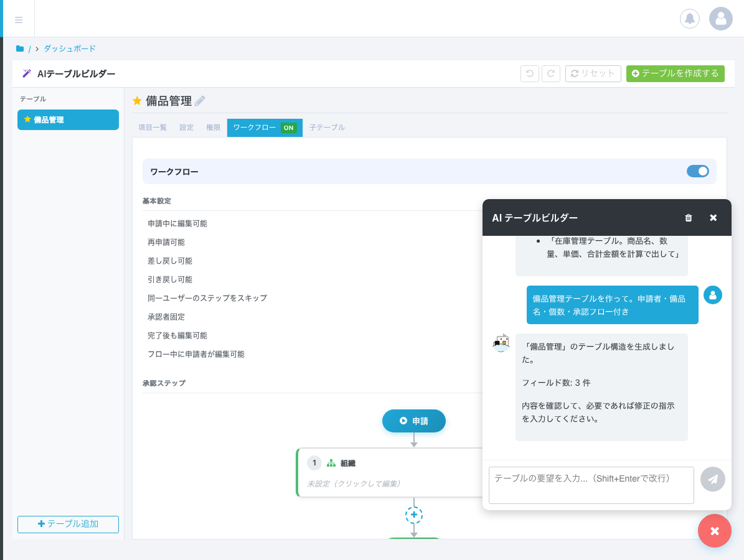Switch to the 項目一覧 tab
This screenshot has width=744, height=560.
pyautogui.click(x=153, y=128)
